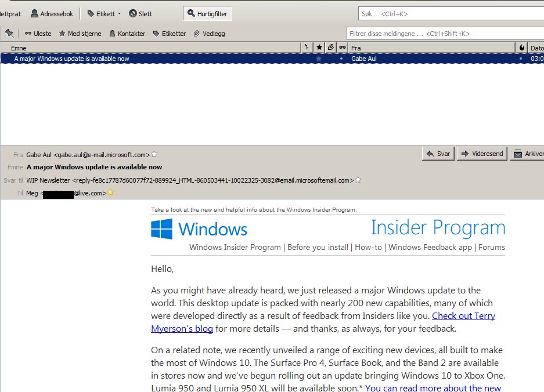This screenshot has width=544, height=392.
Task: Open Windows Insider Program nav link
Action: click(x=235, y=247)
